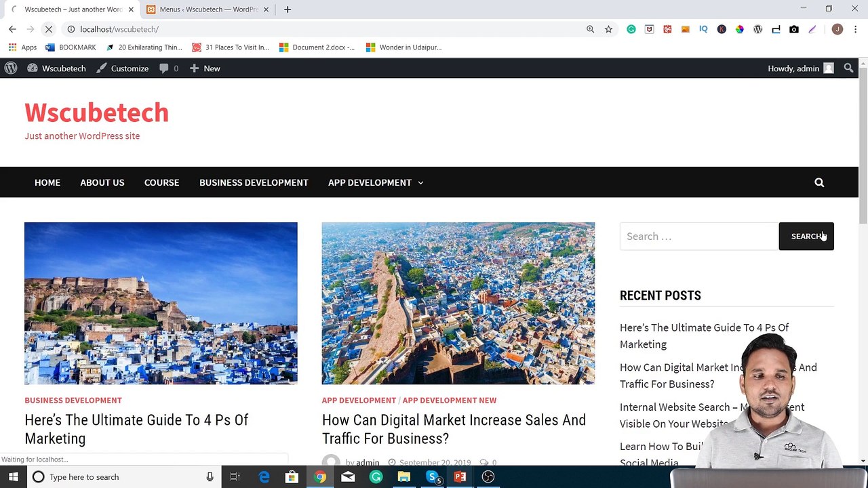Open the About Us menu item
The image size is (868, 488).
coord(102,182)
